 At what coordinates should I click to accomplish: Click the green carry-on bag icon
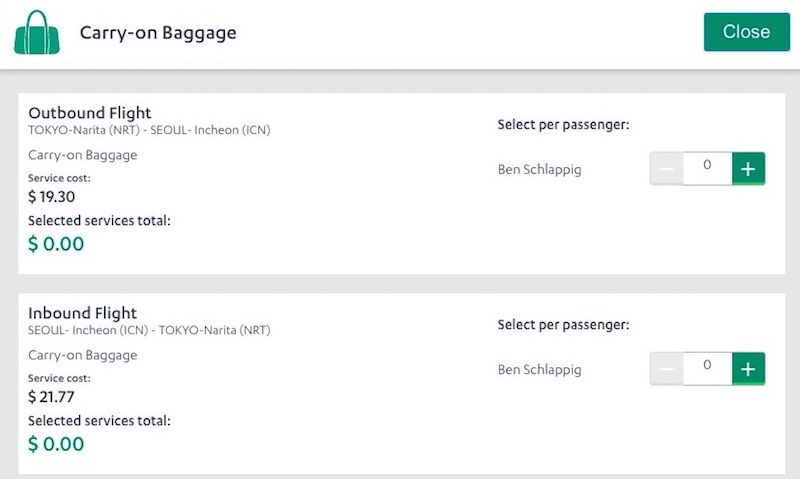point(37,32)
